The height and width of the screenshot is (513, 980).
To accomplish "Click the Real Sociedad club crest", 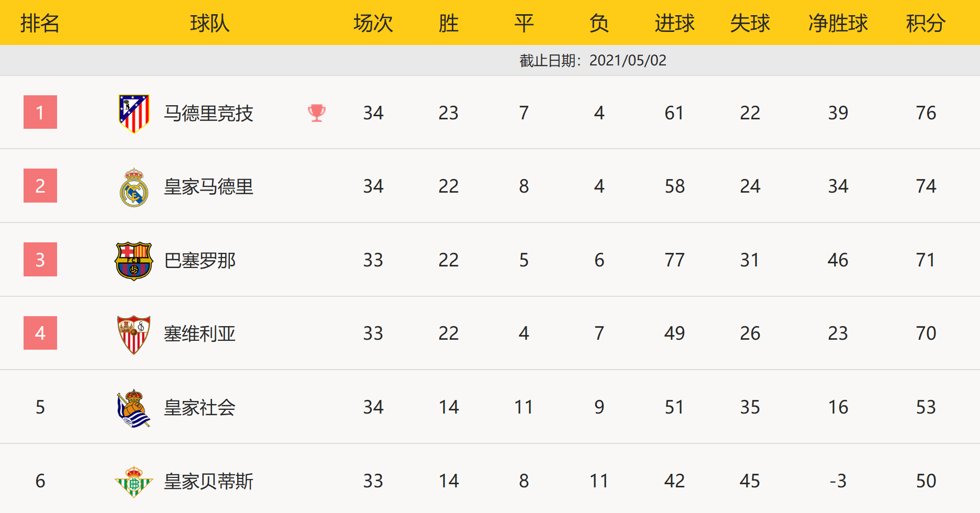I will pyautogui.click(x=134, y=408).
